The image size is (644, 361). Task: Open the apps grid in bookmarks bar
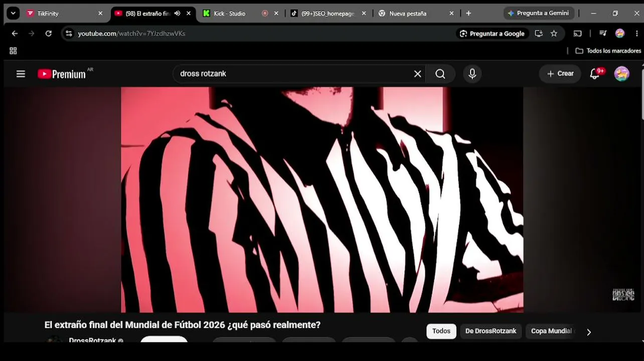(13, 51)
